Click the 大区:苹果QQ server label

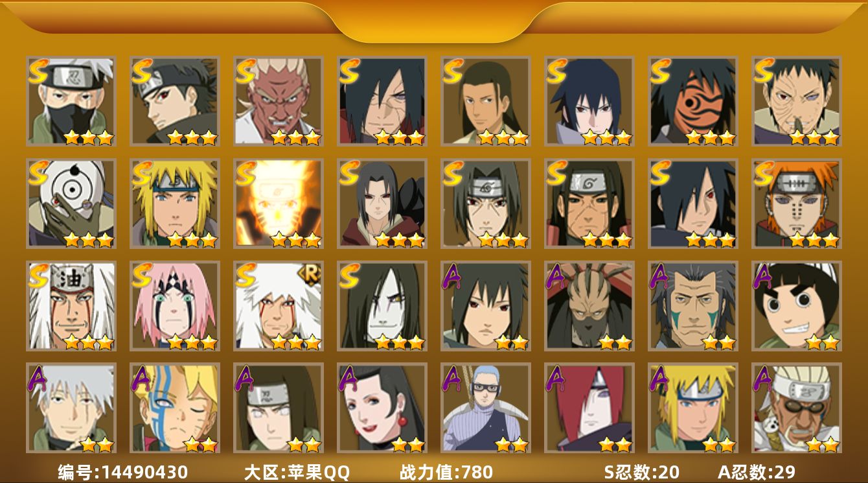coord(297,472)
